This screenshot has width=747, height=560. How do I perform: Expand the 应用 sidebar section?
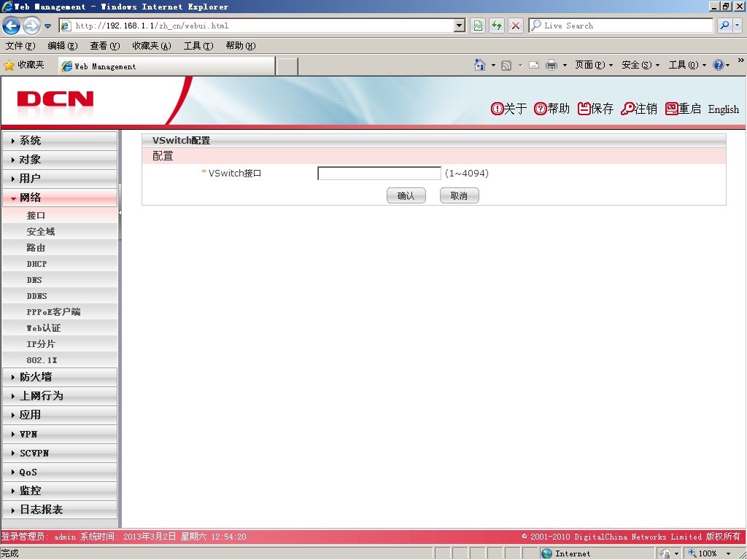click(60, 415)
